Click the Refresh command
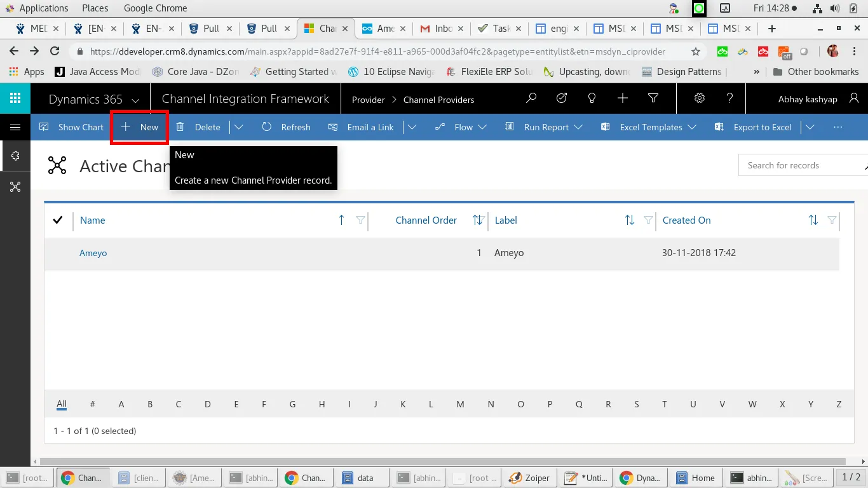The height and width of the screenshot is (488, 868). [286, 127]
